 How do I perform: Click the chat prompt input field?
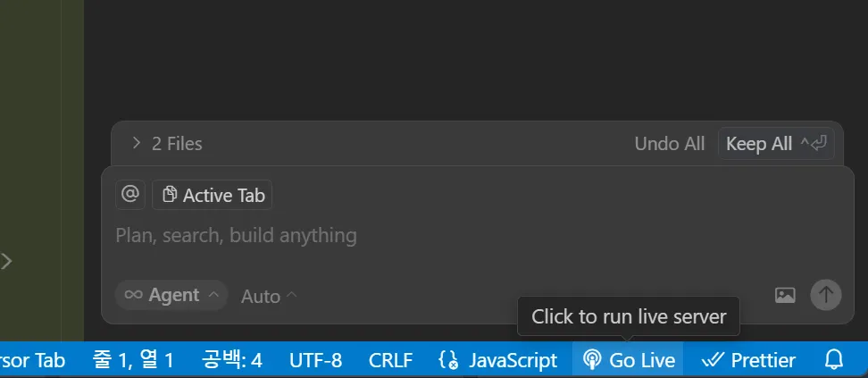tap(447, 236)
